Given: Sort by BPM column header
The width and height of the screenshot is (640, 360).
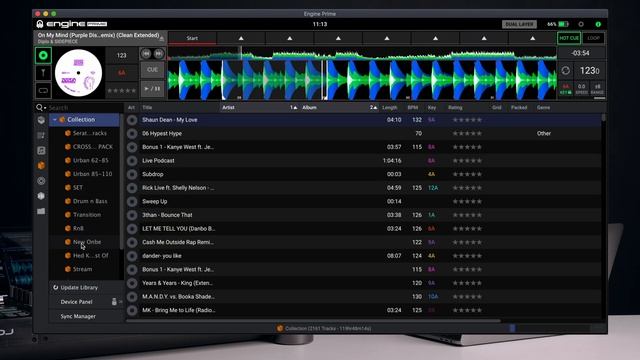Looking at the screenshot, I should [x=413, y=107].
